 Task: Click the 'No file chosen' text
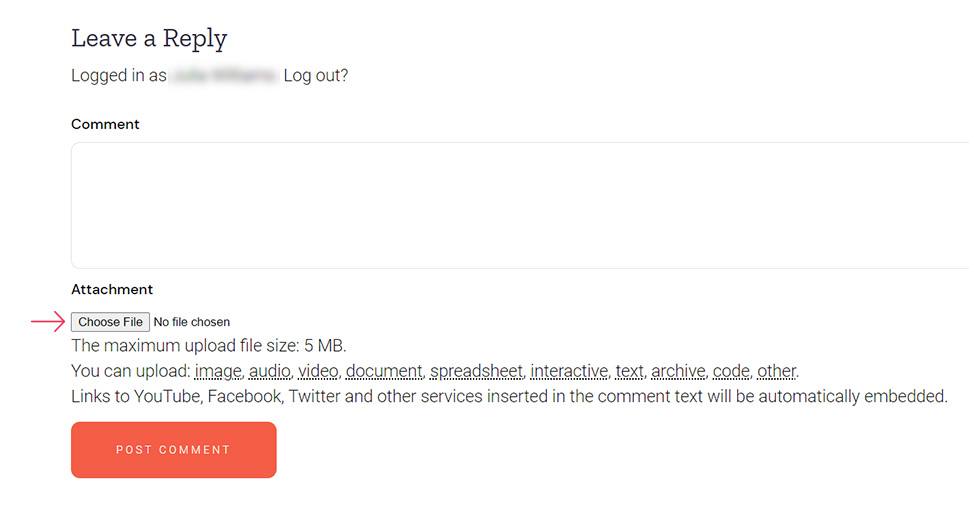[192, 322]
